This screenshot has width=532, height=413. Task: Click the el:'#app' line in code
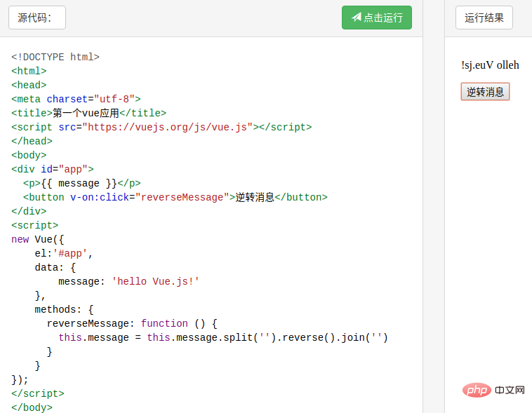point(64,253)
